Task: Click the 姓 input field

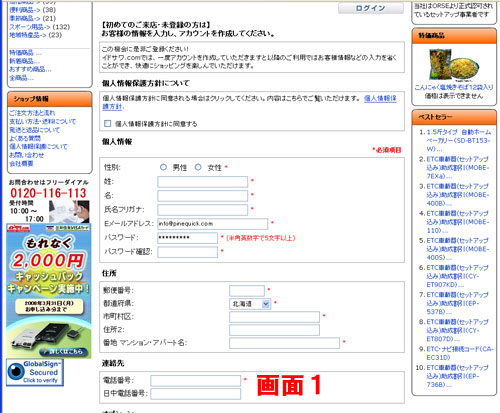Action: (203, 182)
